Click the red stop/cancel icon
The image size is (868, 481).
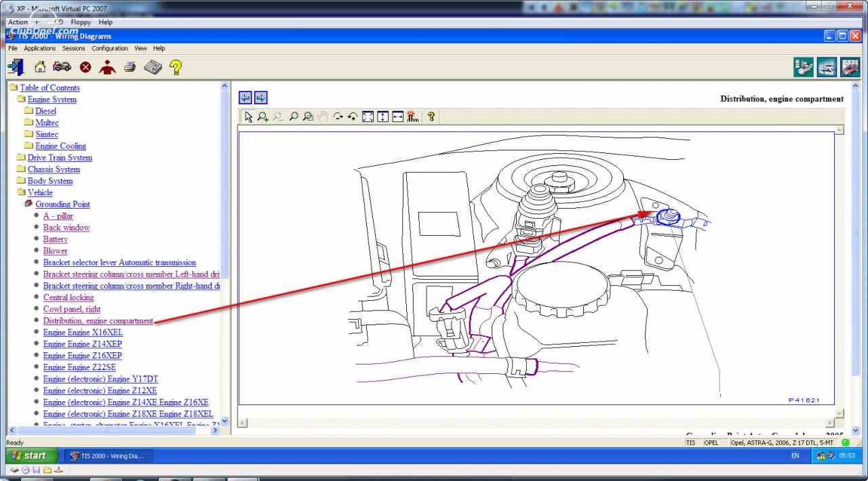point(85,67)
